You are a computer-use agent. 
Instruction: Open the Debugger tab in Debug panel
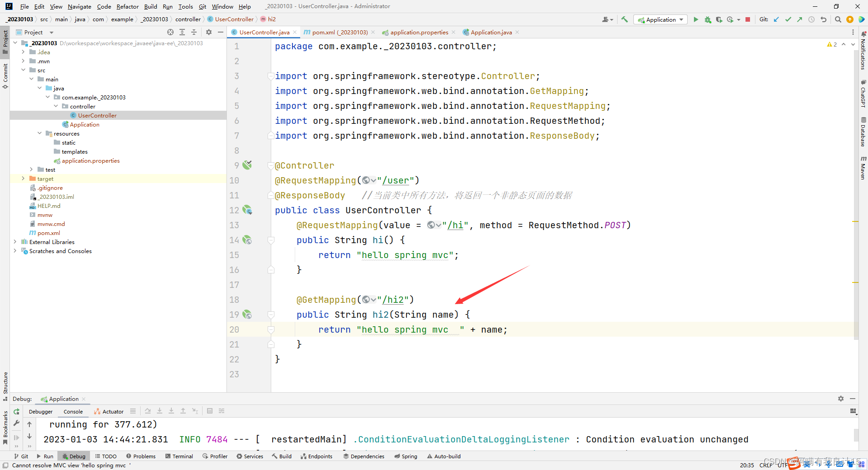click(x=41, y=412)
